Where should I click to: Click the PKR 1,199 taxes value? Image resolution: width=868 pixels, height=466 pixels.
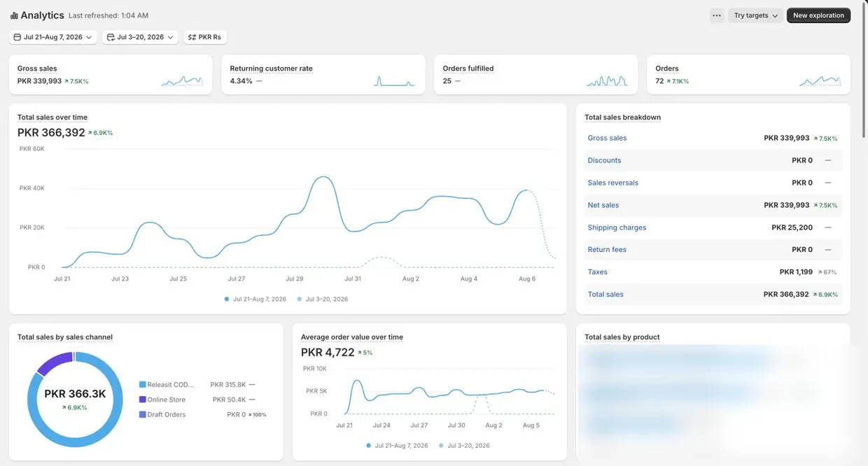(x=796, y=272)
